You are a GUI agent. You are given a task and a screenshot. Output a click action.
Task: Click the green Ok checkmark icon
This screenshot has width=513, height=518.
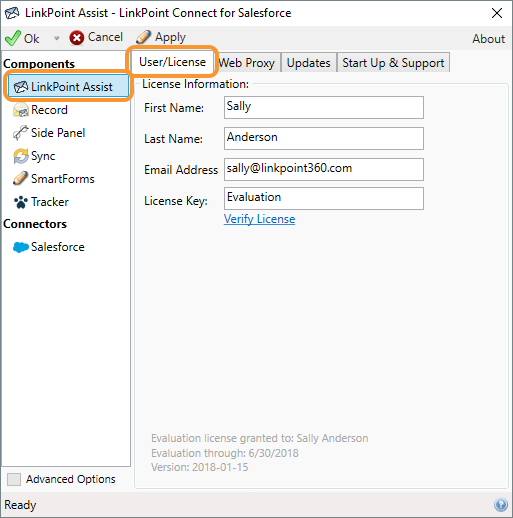pyautogui.click(x=13, y=38)
